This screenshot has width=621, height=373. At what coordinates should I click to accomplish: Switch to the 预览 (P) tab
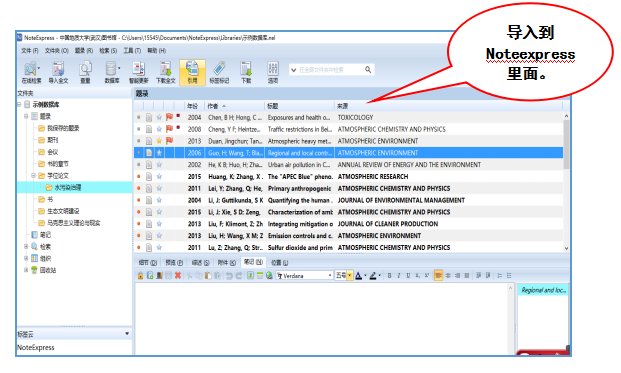point(174,263)
